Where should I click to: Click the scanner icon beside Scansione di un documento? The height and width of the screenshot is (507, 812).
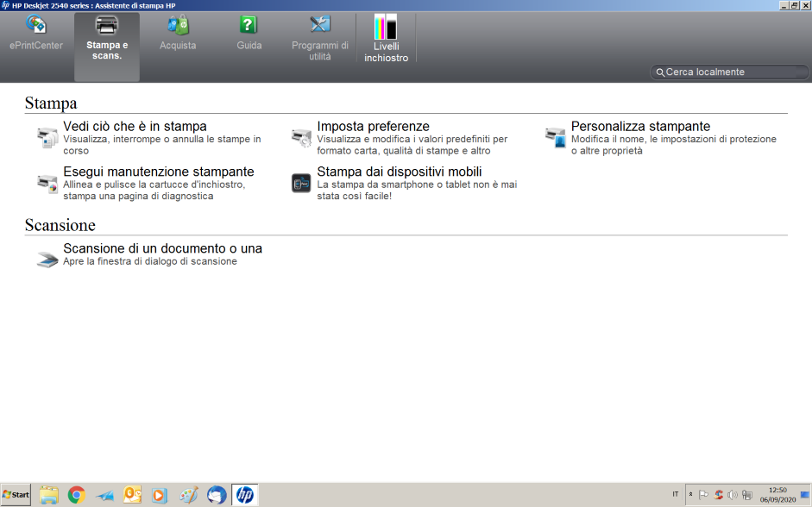point(47,260)
